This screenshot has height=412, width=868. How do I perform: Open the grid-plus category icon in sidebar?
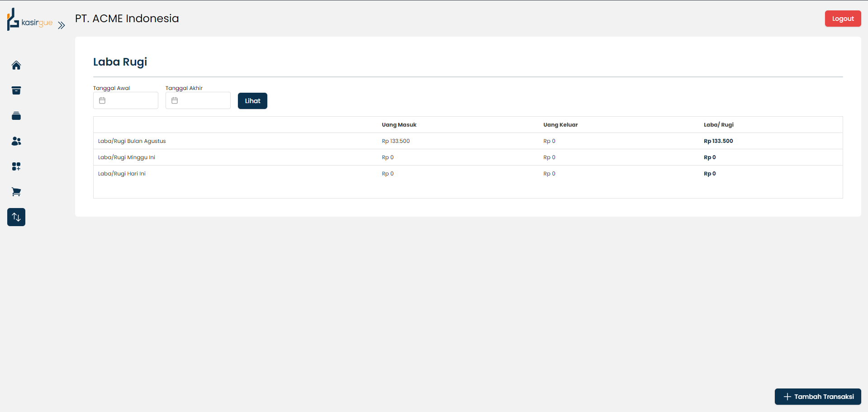[x=16, y=166]
